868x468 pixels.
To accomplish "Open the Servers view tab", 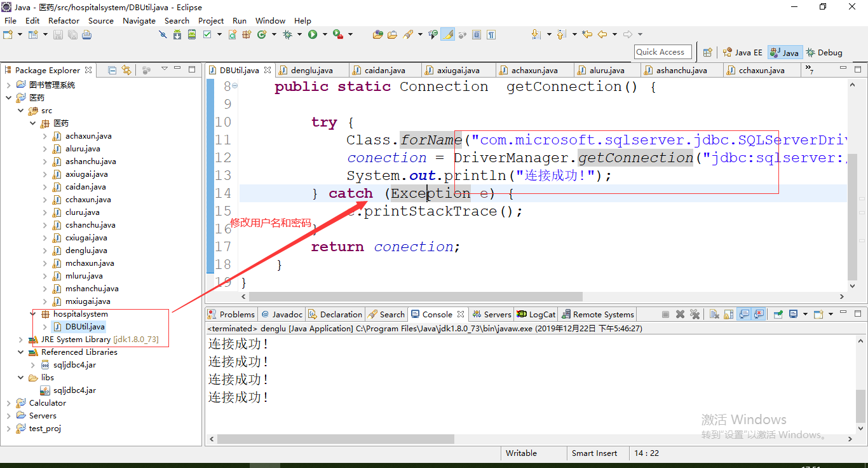I will coord(491,314).
